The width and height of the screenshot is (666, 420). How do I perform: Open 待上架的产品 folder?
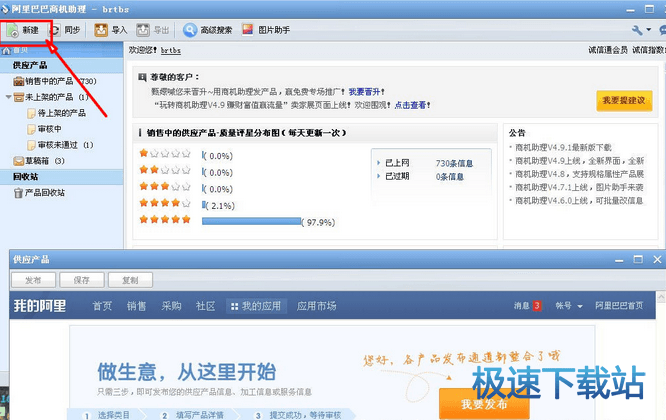tap(56, 113)
